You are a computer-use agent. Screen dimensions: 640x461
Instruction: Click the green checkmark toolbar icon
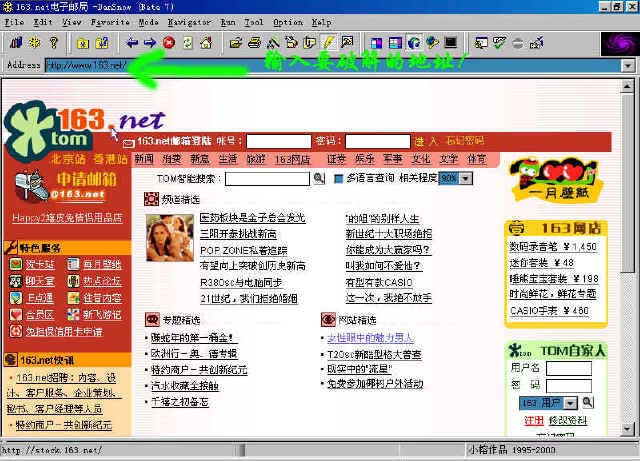(499, 42)
